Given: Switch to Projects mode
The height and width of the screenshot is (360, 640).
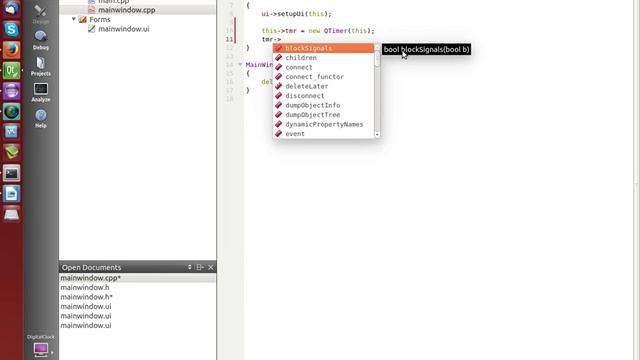Looking at the screenshot, I should point(40,67).
